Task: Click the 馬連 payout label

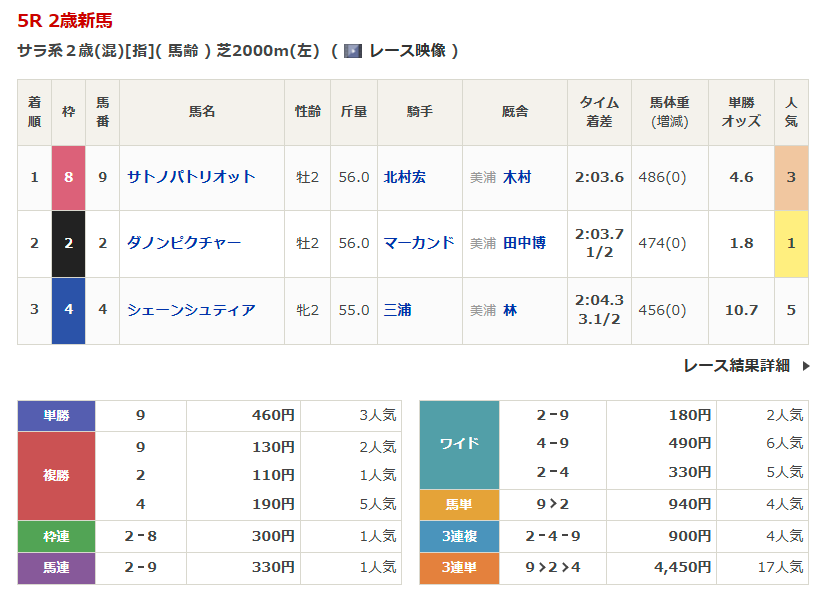Action: click(56, 568)
